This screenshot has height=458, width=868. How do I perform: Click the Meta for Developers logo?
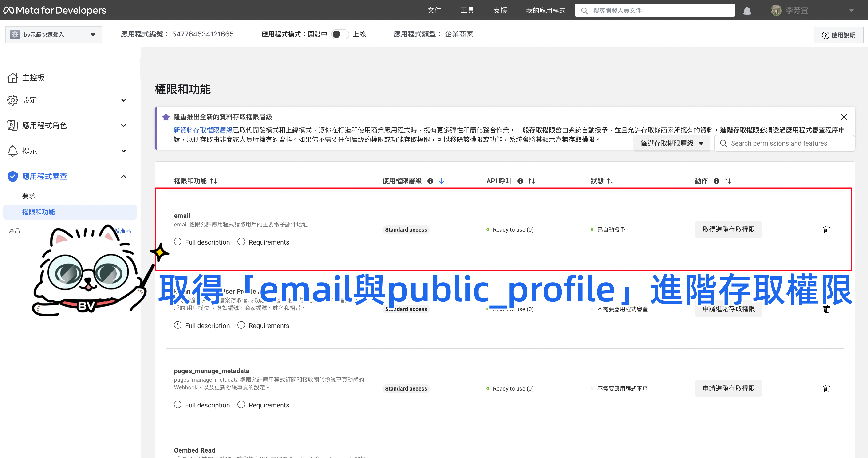(55, 10)
